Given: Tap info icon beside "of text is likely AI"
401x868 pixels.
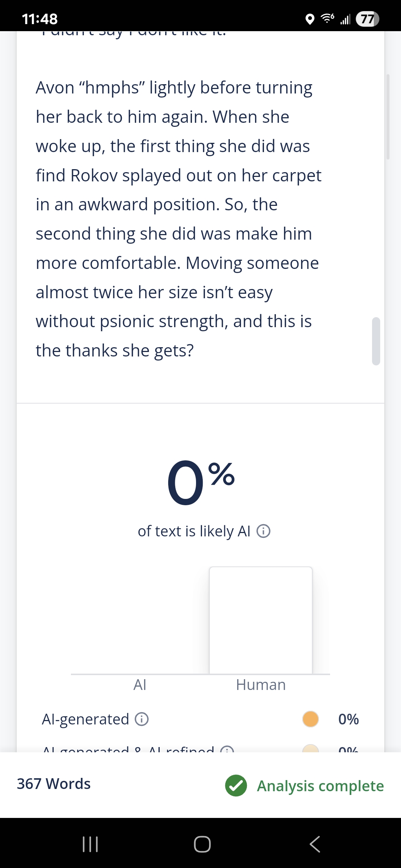Looking at the screenshot, I should pos(264,531).
